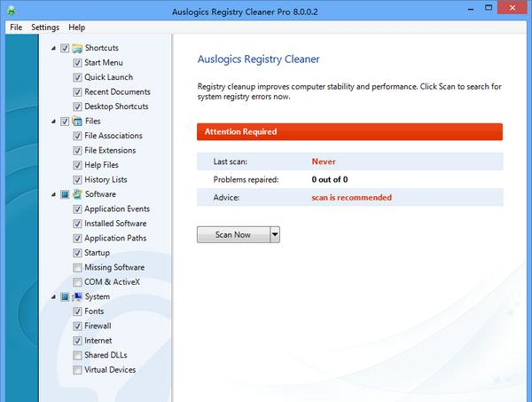Uncheck the Help Files checkbox
The height and width of the screenshot is (402, 532).
[x=77, y=165]
